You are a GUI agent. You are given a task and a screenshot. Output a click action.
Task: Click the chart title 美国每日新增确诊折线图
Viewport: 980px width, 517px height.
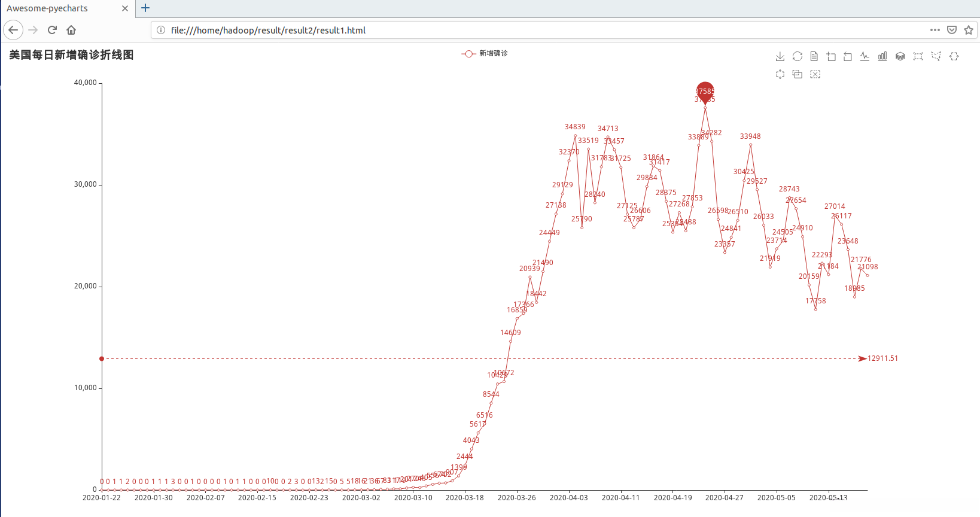pyautogui.click(x=71, y=55)
